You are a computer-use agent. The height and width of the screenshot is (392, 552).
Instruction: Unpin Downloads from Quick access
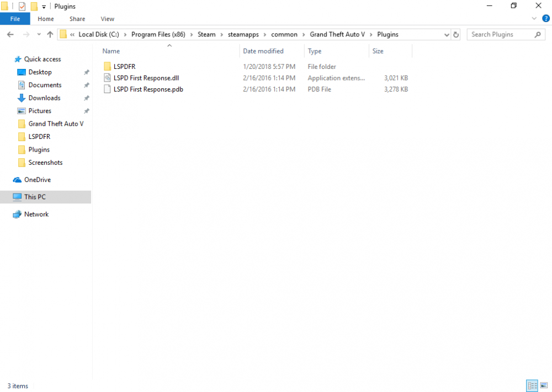click(x=86, y=98)
